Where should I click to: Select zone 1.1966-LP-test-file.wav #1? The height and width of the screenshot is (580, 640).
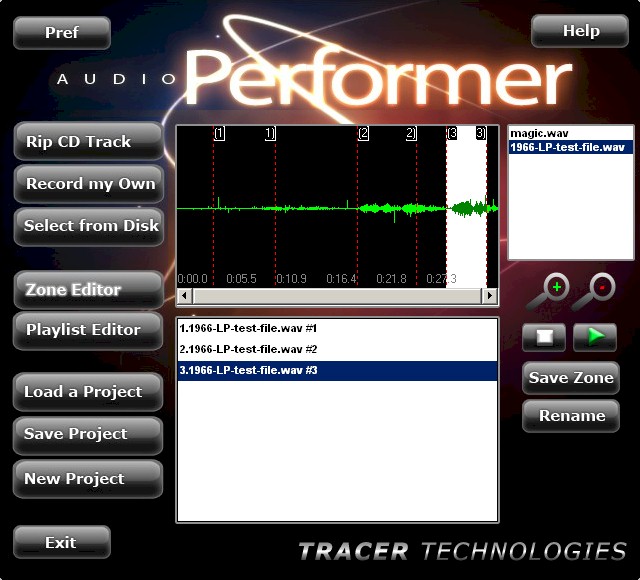pos(337,329)
